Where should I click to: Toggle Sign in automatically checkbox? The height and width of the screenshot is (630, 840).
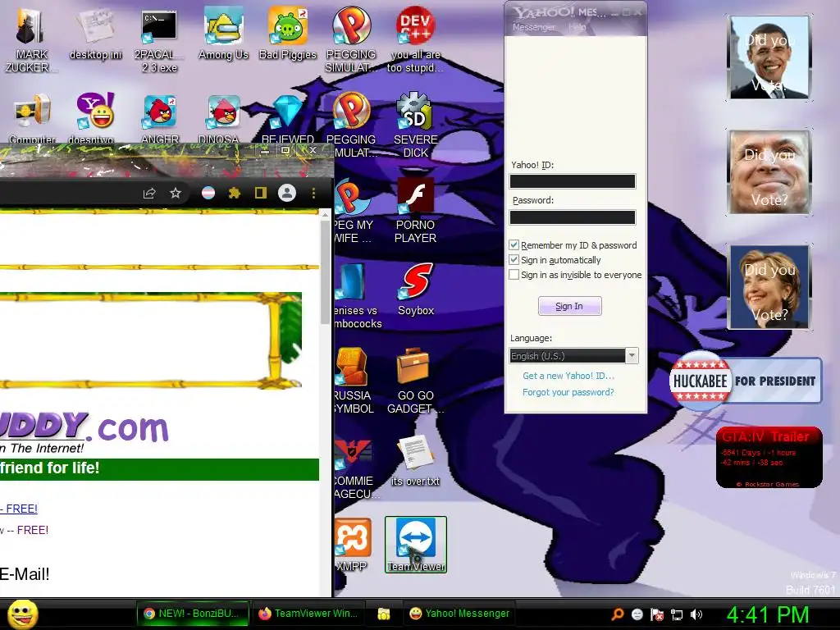click(x=514, y=260)
